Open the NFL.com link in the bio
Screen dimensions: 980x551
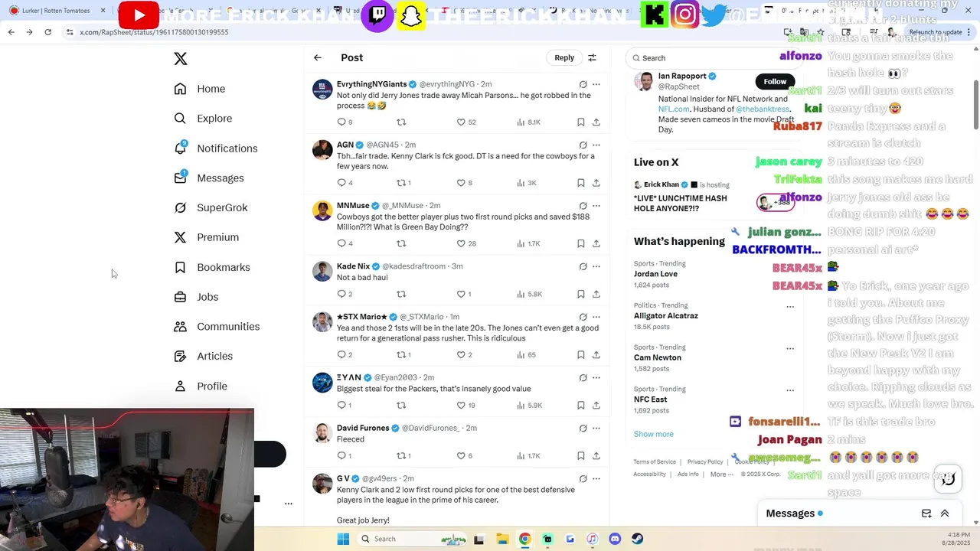coord(674,109)
